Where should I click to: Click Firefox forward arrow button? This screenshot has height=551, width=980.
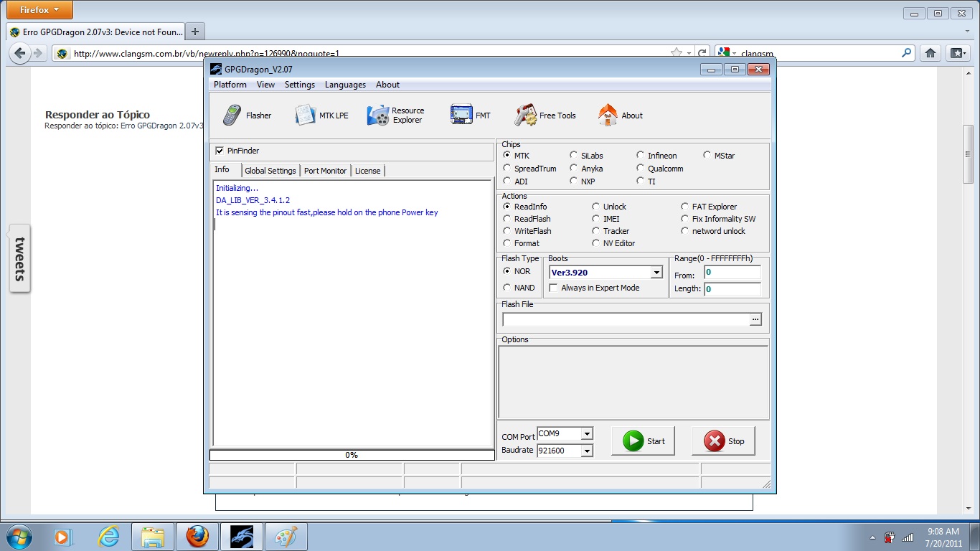pos(38,53)
